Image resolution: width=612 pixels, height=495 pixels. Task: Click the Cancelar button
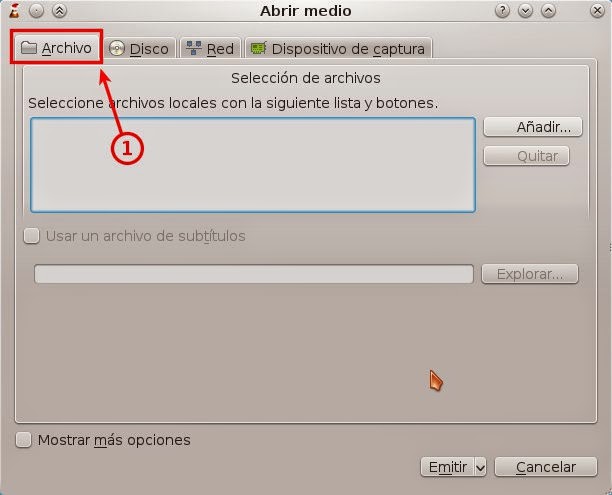[x=546, y=467]
